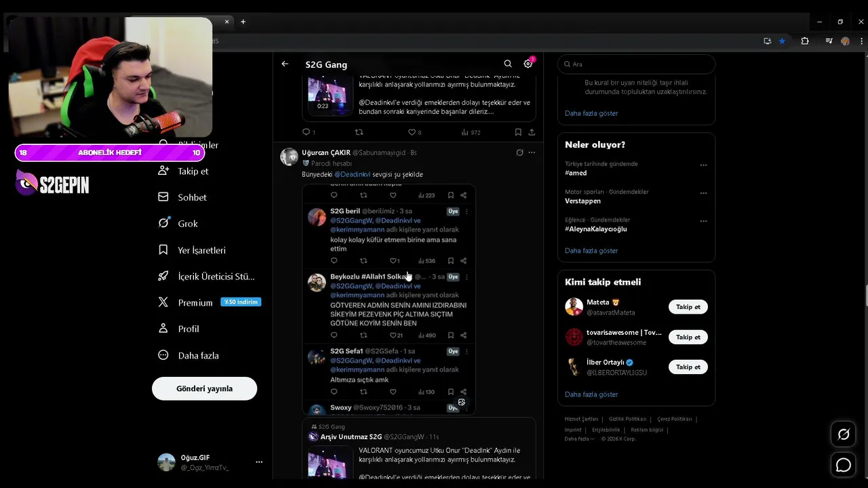
Task: Open Sohbet in the left sidebar
Action: [x=182, y=197]
